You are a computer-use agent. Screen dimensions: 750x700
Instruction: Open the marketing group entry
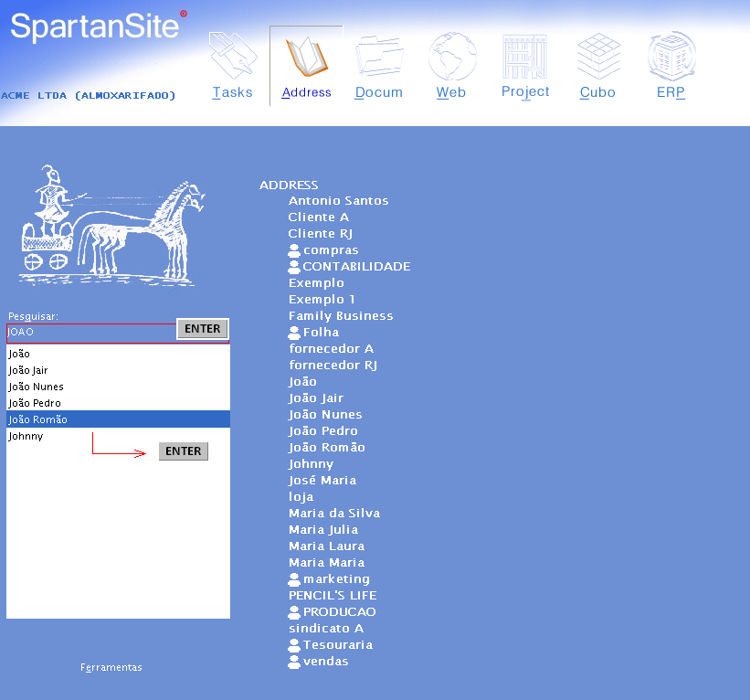(x=336, y=579)
